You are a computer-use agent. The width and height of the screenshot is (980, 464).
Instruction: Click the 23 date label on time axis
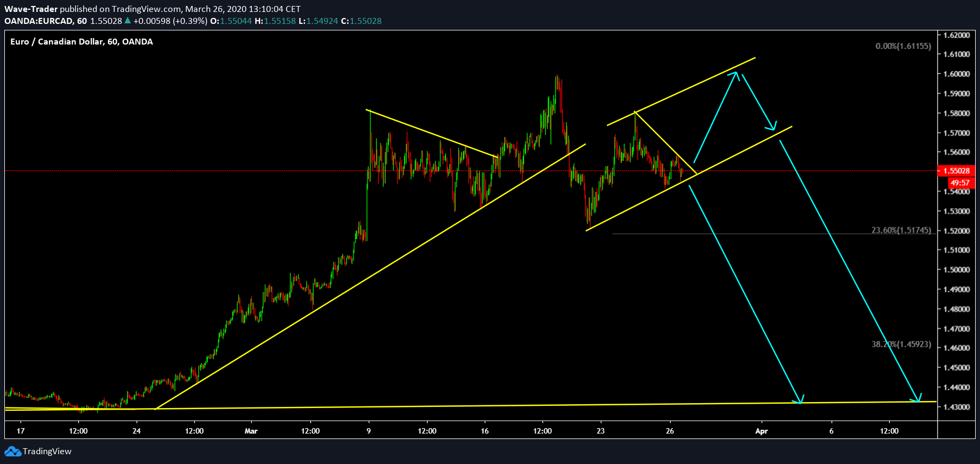[600, 431]
